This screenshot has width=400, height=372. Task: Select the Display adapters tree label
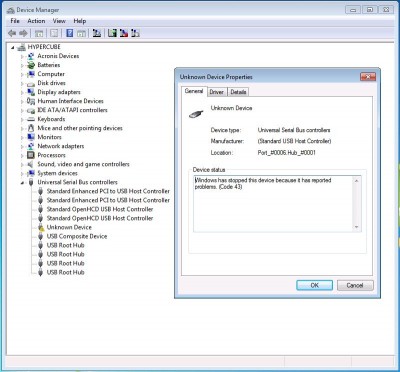pyautogui.click(x=59, y=92)
